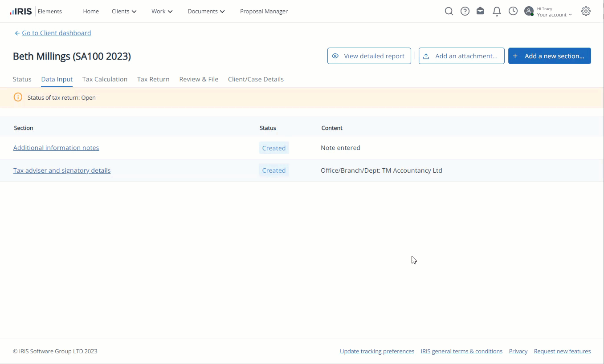Open the help question mark icon
Viewport: 604px width, 364px height.
465,11
